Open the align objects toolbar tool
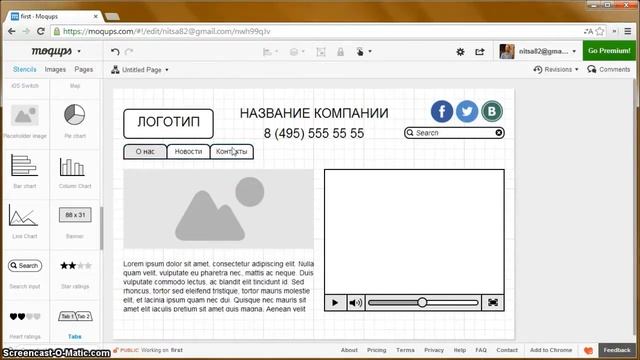 [x=270, y=52]
